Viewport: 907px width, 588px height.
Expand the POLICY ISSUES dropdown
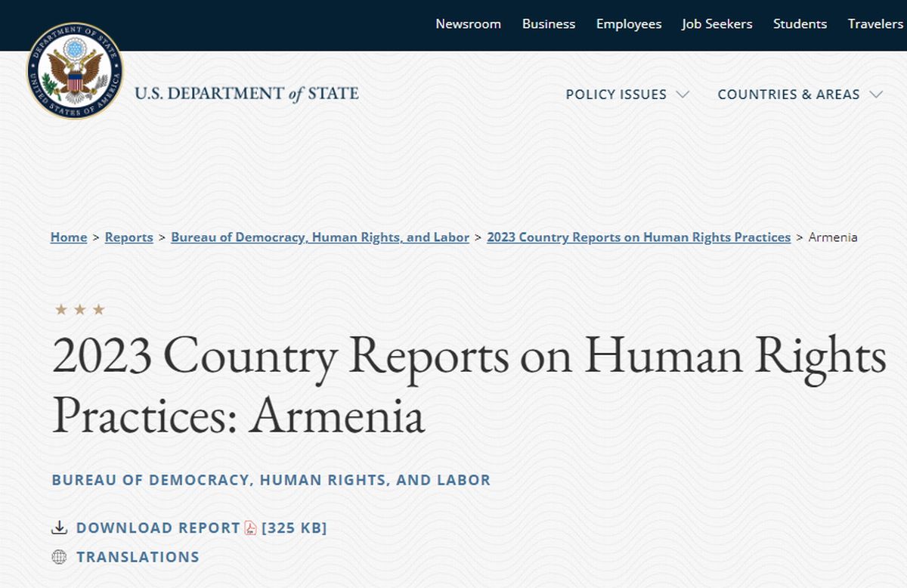pos(616,94)
